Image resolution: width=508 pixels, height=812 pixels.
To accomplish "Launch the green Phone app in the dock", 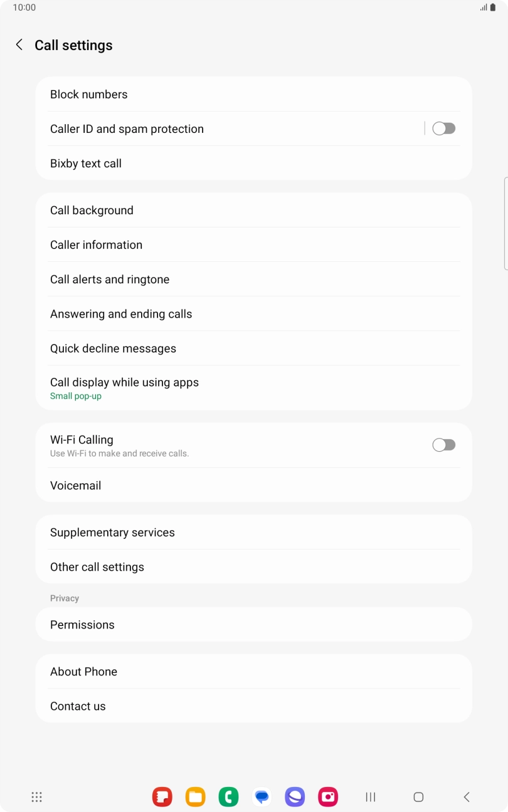I will click(229, 797).
